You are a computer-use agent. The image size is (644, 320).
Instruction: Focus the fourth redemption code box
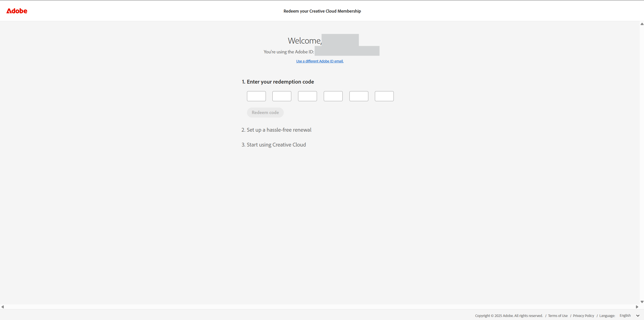(333, 96)
